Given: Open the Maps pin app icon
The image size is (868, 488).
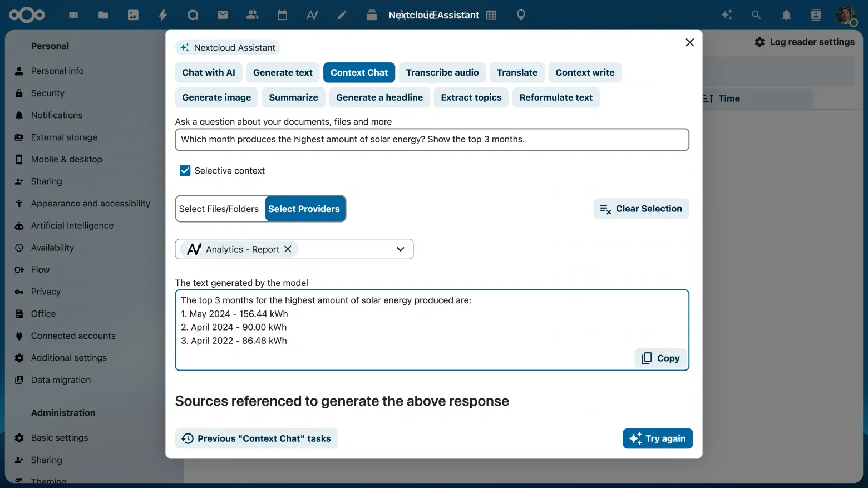Looking at the screenshot, I should pos(521,15).
